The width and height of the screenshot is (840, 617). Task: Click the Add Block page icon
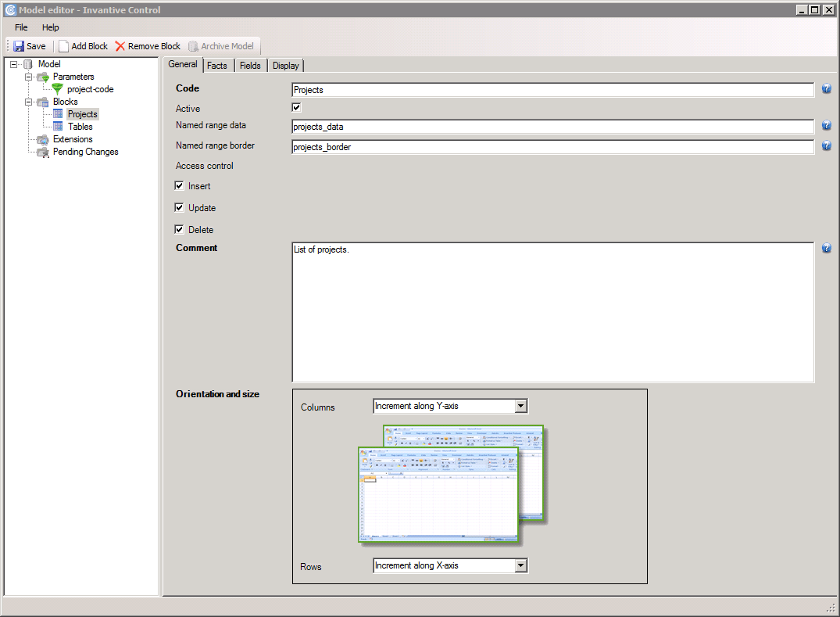[x=64, y=46]
